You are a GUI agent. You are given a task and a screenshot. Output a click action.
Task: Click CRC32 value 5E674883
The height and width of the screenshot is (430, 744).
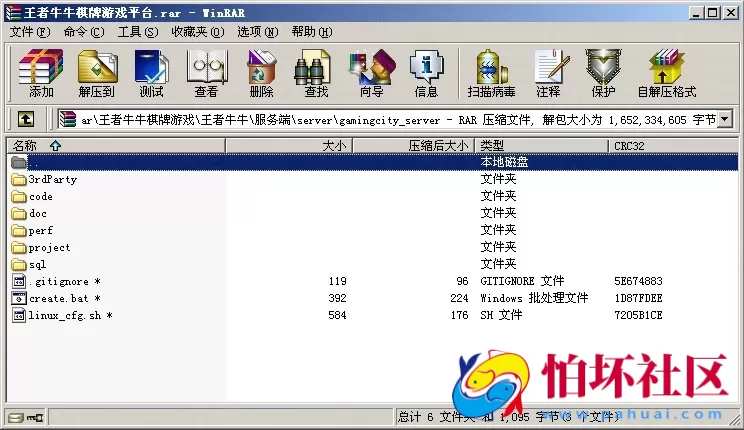click(638, 281)
